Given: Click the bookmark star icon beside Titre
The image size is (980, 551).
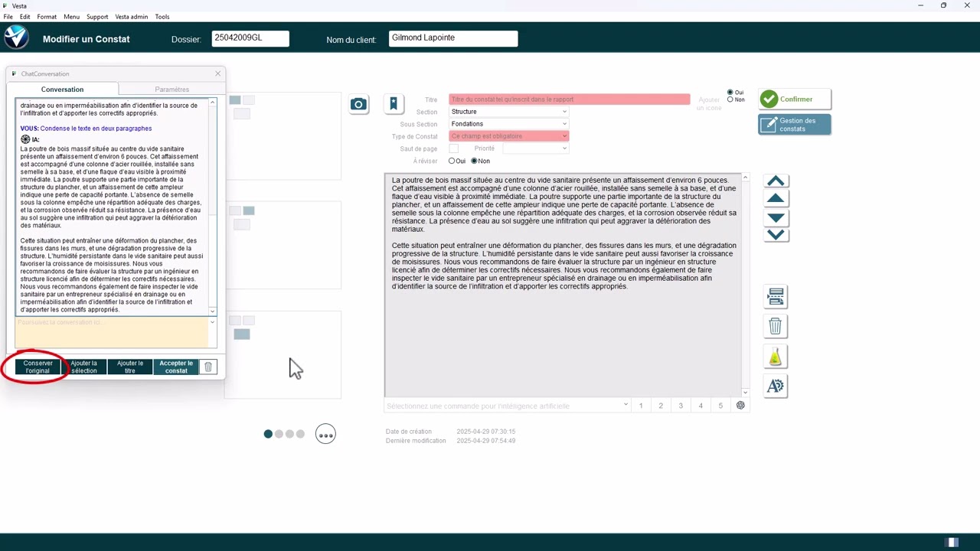Looking at the screenshot, I should pos(394,103).
